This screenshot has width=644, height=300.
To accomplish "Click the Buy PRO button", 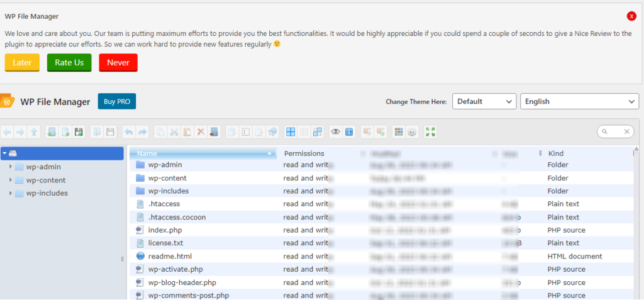I will coord(116,102).
